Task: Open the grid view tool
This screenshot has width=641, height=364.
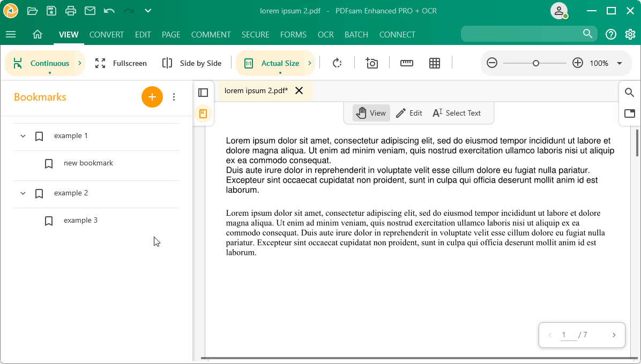Action: (x=435, y=63)
